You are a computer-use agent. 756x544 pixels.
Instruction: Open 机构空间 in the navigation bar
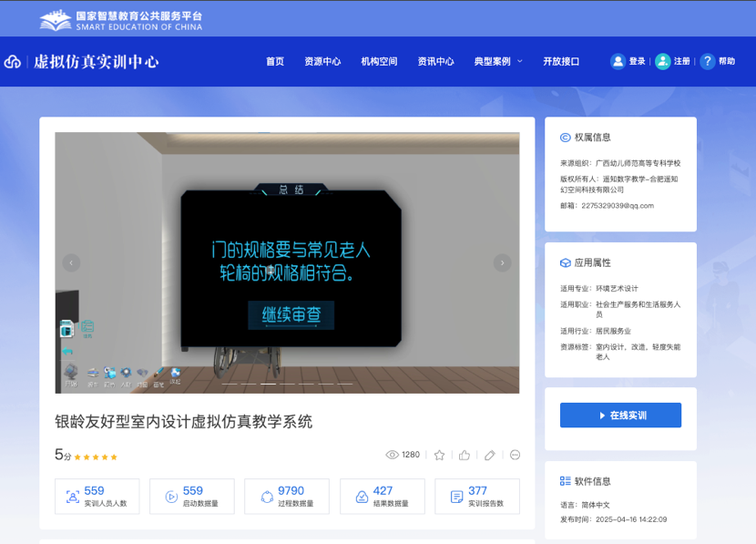tap(379, 61)
